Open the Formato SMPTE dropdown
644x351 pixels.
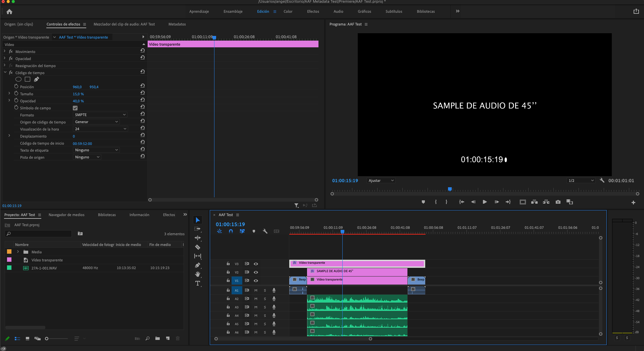click(x=100, y=115)
